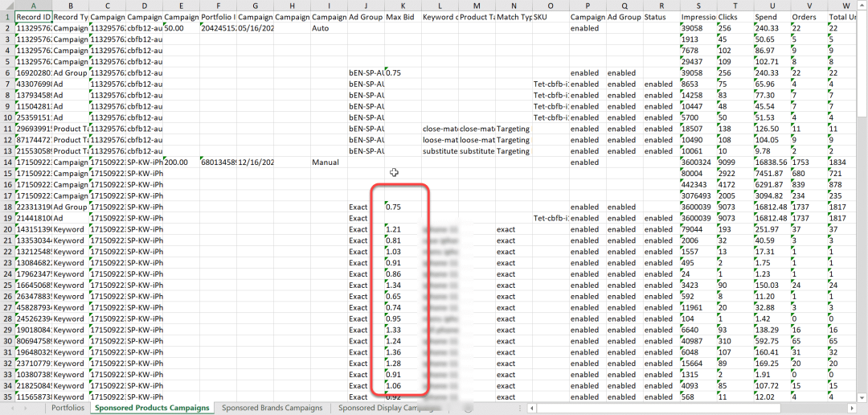Screen dimensions: 868x415
Task: Select row 2 header
Action: click(x=7, y=27)
